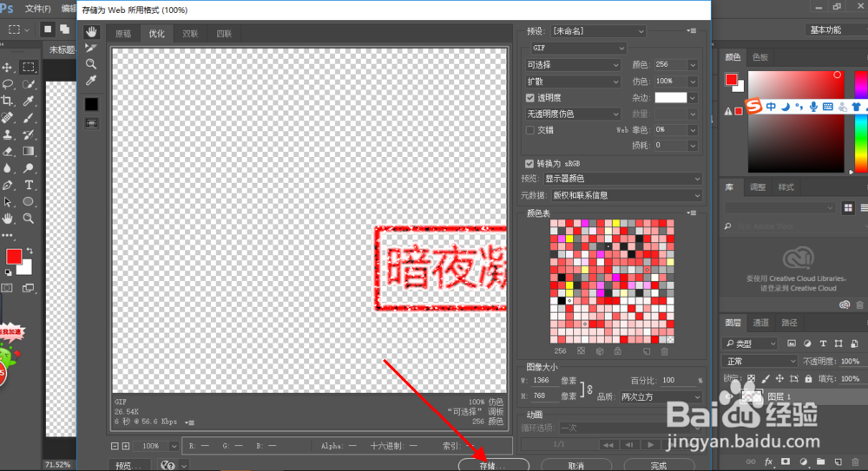868x471 pixels.
Task: Toggle lock transparent pixels in Layers panel
Action: click(751, 379)
